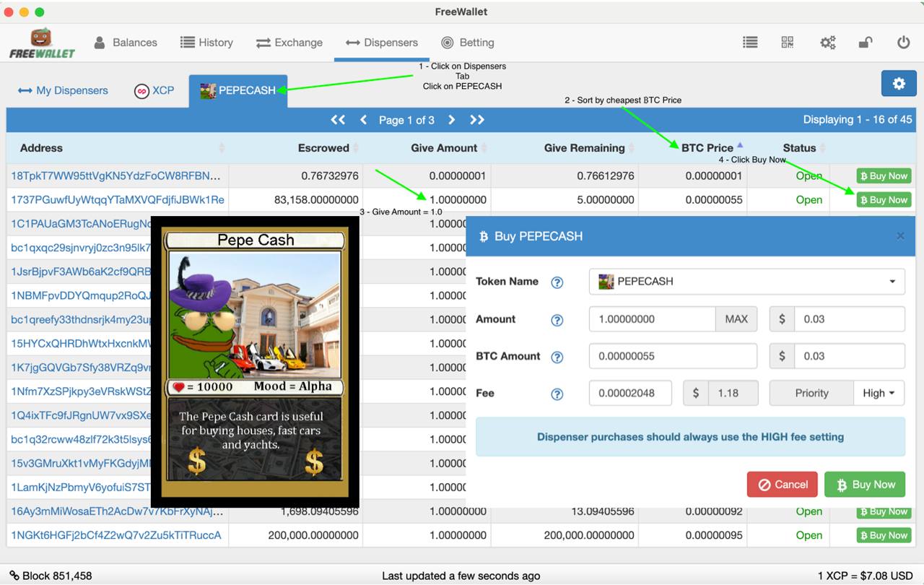This screenshot has height=585, width=924.
Task: Click help icon next to Fee
Action: [557, 394]
